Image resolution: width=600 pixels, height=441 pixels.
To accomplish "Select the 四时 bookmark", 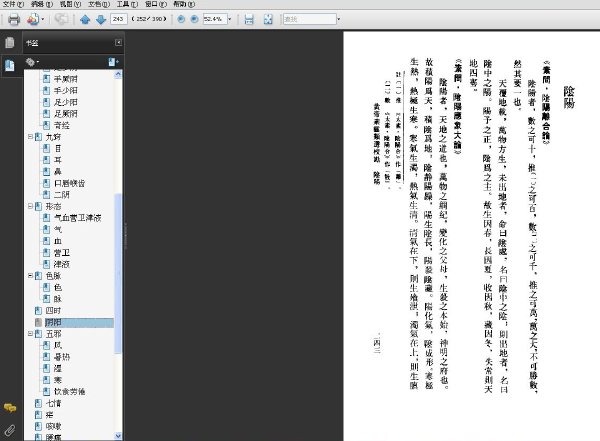I will pyautogui.click(x=53, y=310).
